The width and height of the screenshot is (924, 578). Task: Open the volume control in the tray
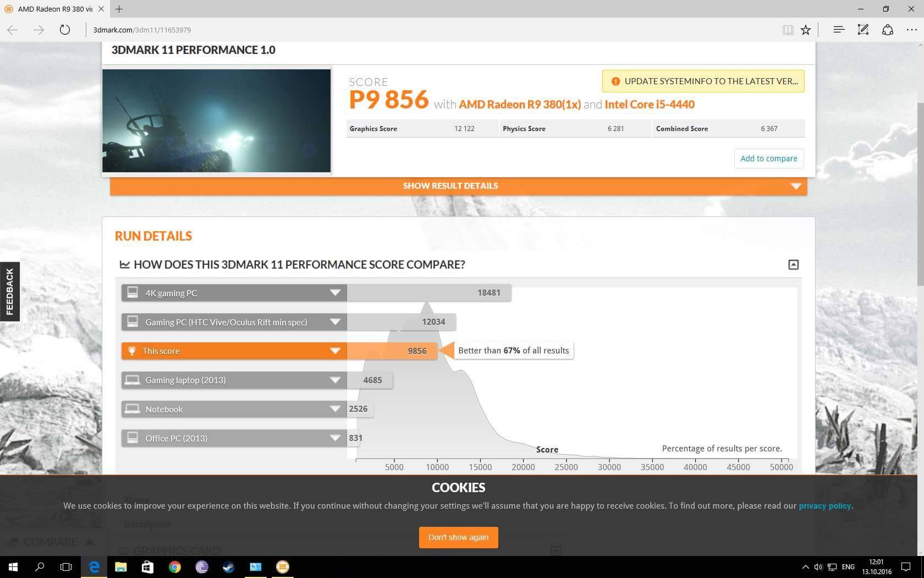tap(818, 567)
